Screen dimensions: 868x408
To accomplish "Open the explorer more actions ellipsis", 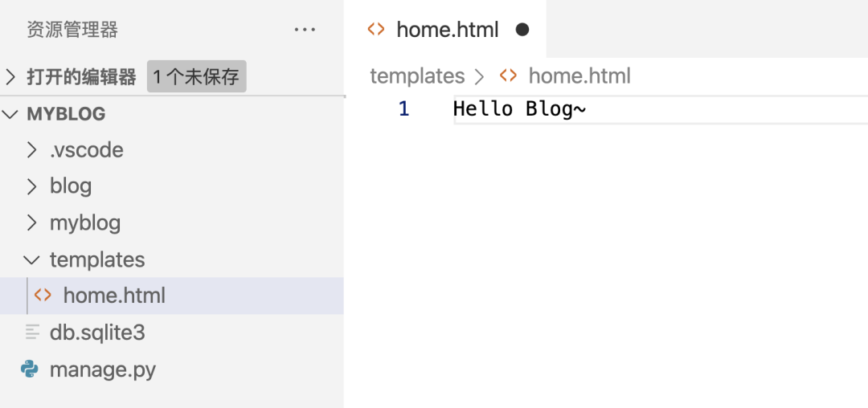I will click(x=305, y=31).
